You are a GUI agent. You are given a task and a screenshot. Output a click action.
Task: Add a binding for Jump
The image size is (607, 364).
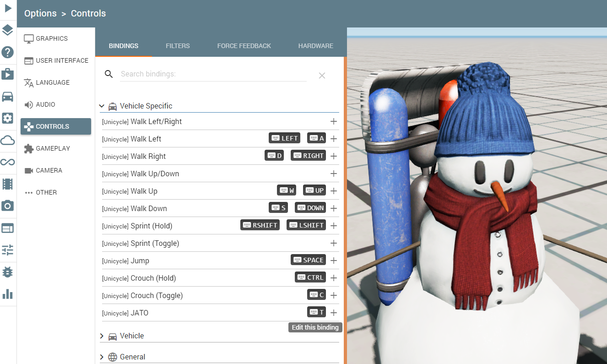[x=334, y=261]
